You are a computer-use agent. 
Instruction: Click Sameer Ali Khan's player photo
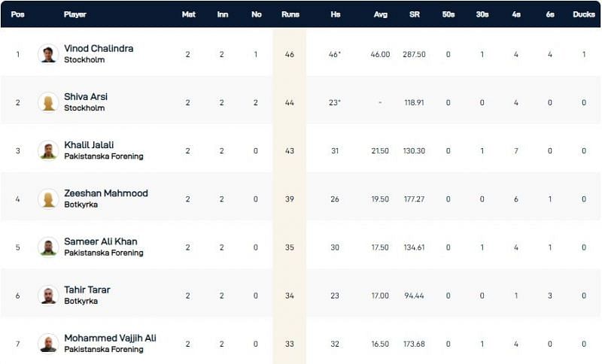tap(48, 247)
